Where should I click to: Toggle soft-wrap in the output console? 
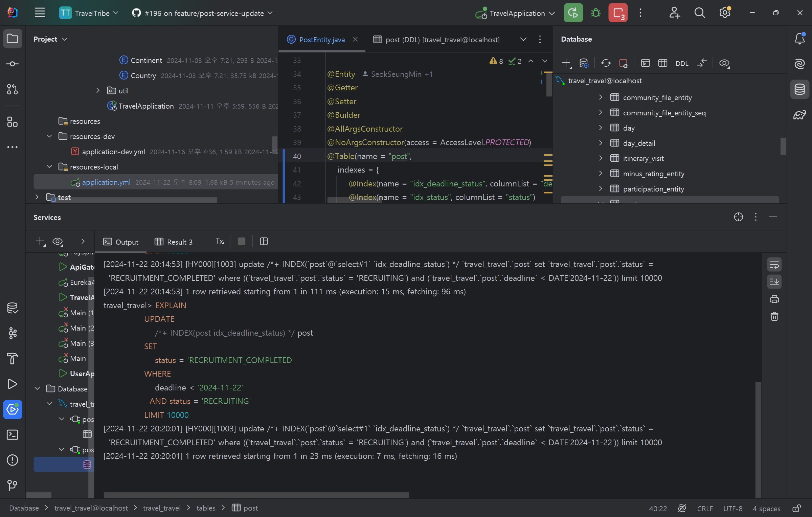(774, 265)
